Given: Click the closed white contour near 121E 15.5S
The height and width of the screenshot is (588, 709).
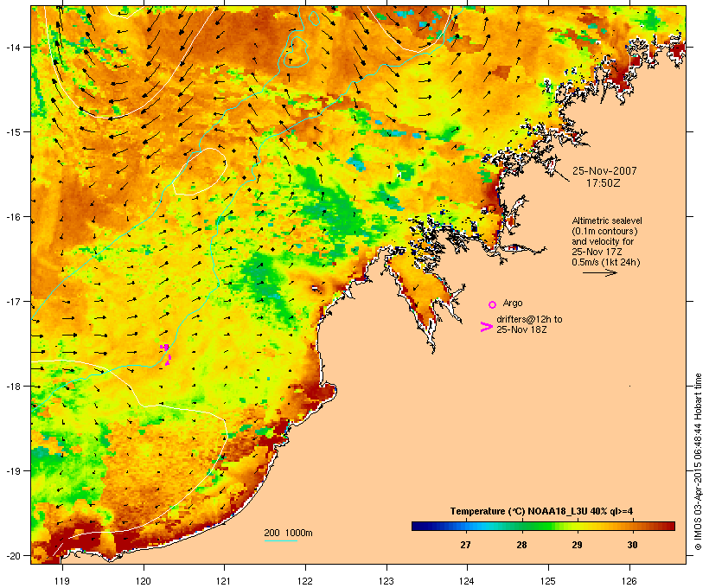Looking at the screenshot, I should pos(200,171).
